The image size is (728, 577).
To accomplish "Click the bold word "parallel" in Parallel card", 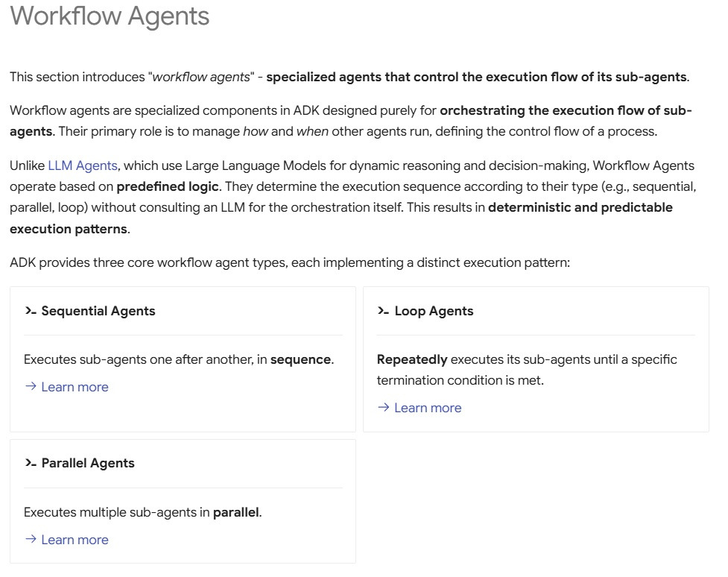I will click(236, 512).
